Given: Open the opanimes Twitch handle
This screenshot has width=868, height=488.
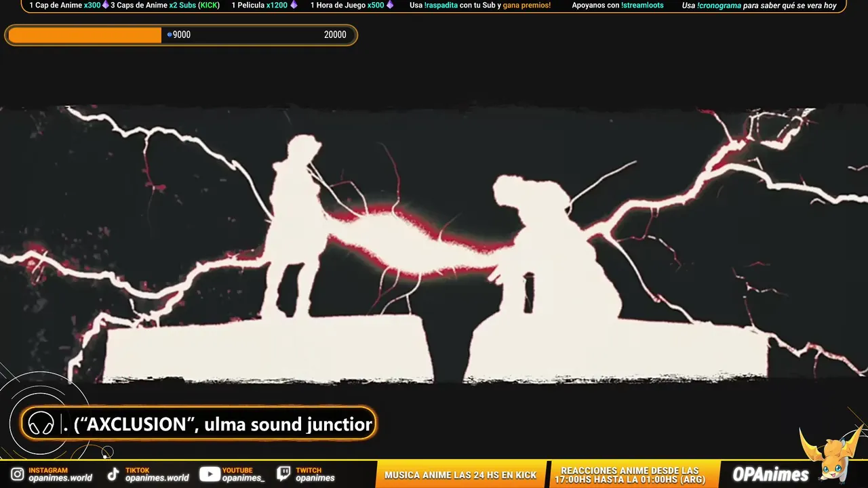Looking at the screenshot, I should coord(315,478).
